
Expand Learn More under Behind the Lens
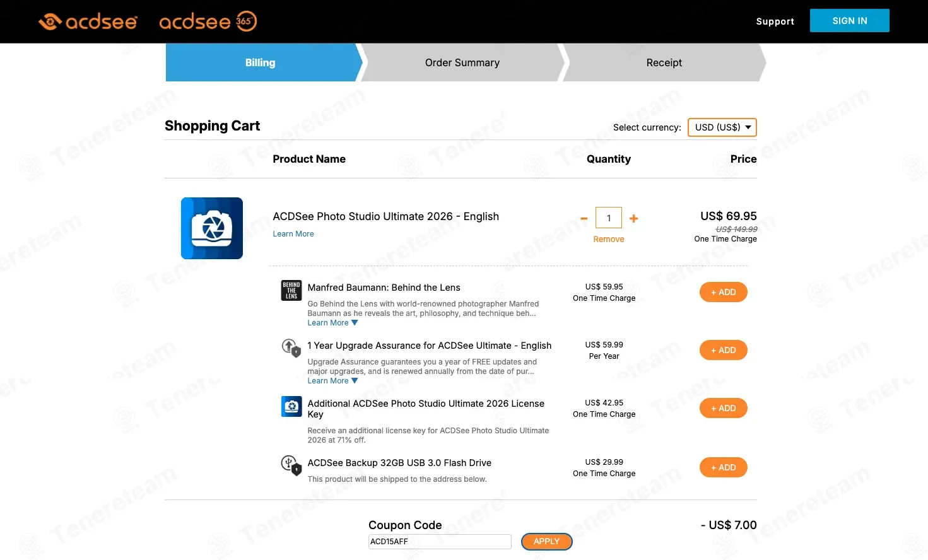tap(332, 323)
